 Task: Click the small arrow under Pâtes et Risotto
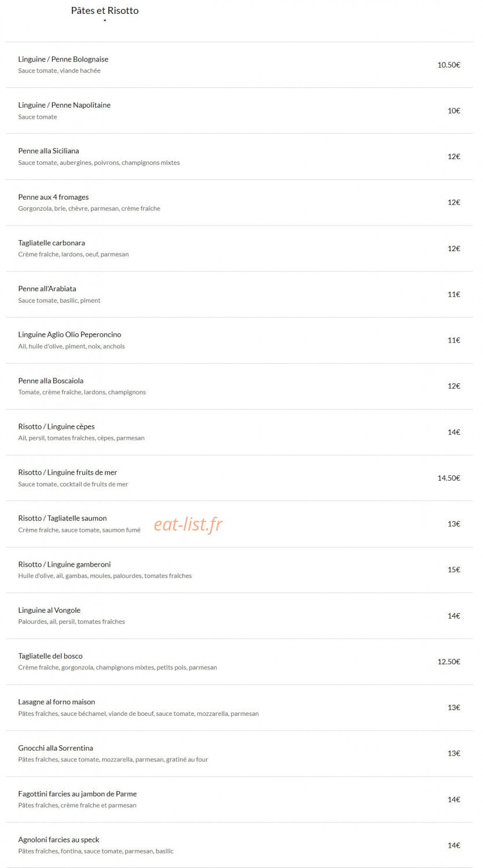(105, 21)
